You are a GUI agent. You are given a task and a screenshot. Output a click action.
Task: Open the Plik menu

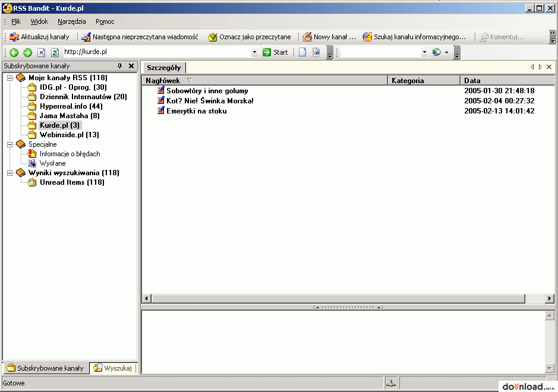[x=16, y=21]
